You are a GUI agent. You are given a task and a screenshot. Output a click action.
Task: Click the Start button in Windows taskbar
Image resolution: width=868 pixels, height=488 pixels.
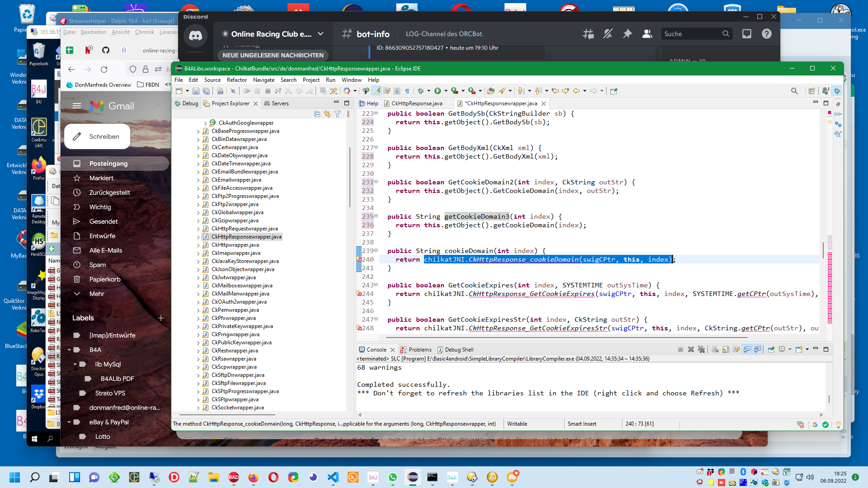point(14,477)
